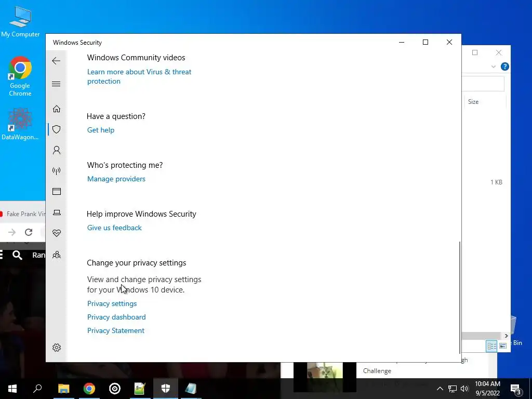The width and height of the screenshot is (532, 399).
Task: Expand the File Explorer ribbon chevron
Action: click(x=494, y=67)
